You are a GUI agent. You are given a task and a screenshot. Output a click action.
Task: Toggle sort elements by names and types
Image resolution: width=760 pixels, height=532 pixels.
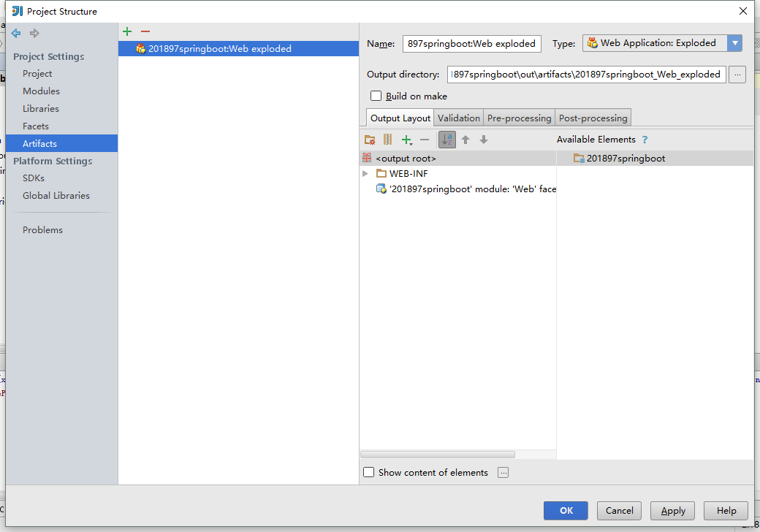pyautogui.click(x=447, y=140)
